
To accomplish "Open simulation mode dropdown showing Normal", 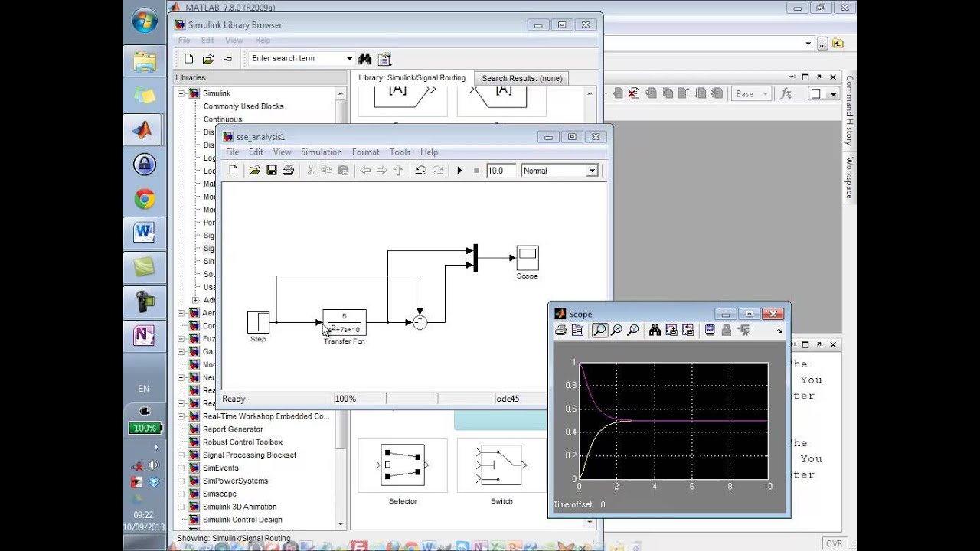I will click(x=592, y=171).
